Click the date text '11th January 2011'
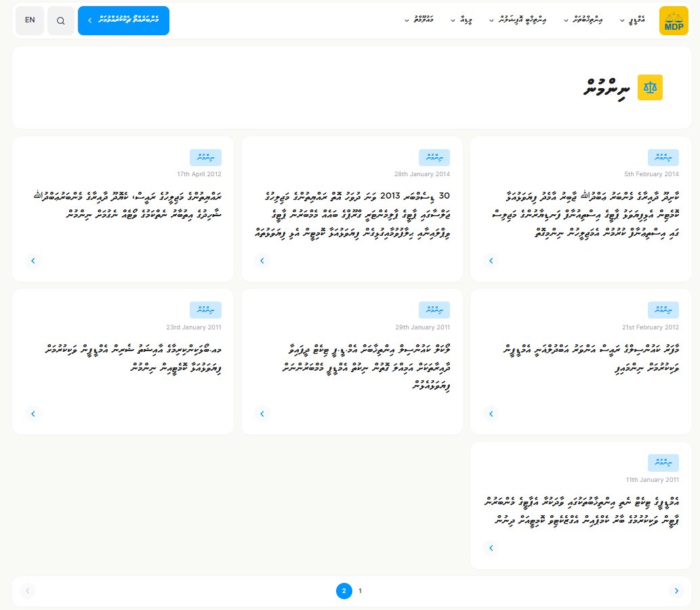This screenshot has width=700, height=610. 653,480
